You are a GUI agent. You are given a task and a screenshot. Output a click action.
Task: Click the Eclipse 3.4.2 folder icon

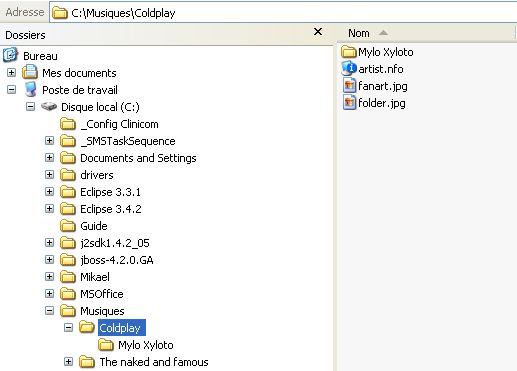68,209
